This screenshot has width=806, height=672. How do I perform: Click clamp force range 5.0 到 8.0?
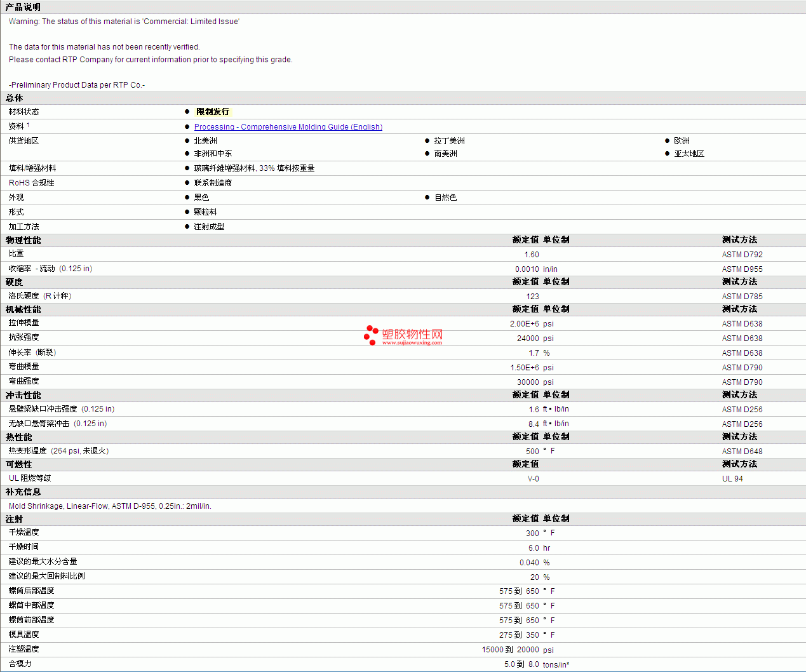[522, 664]
